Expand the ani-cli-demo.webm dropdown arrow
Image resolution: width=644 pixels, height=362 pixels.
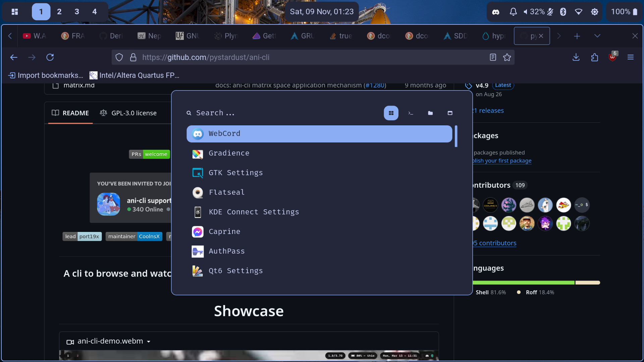pos(149,342)
